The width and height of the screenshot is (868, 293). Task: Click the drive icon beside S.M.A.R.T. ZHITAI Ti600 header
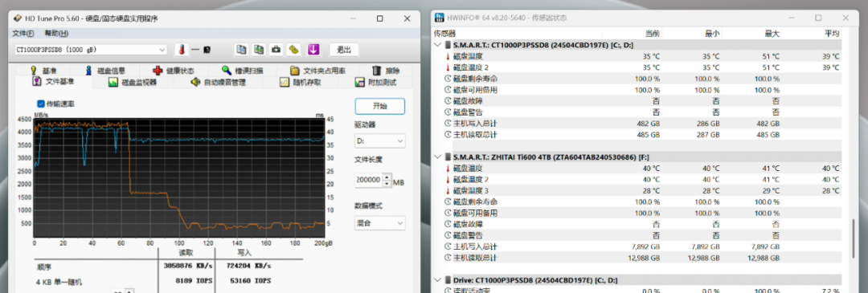[x=448, y=157]
